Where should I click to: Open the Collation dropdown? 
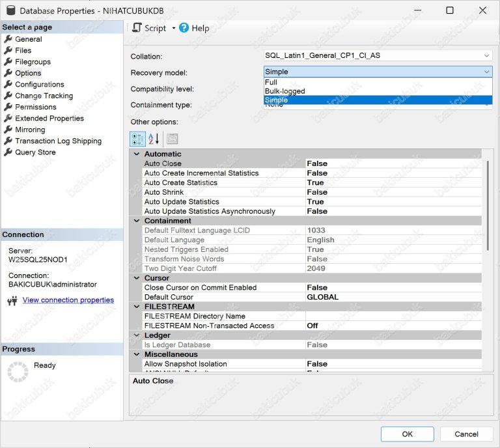coord(486,55)
